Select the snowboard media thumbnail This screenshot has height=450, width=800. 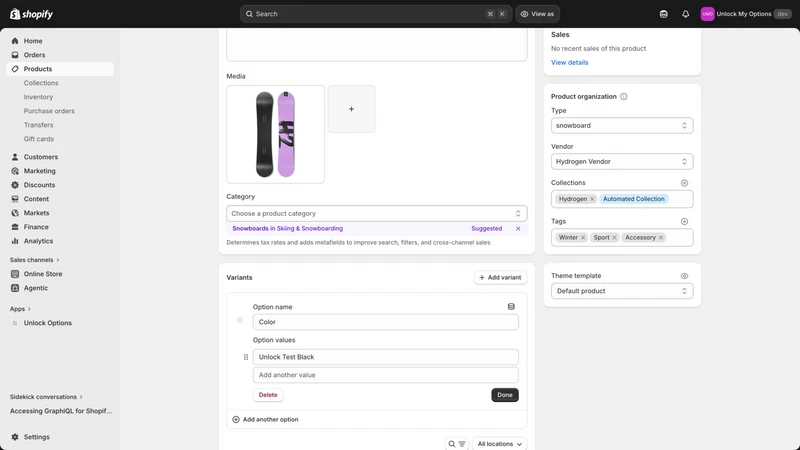(x=276, y=134)
